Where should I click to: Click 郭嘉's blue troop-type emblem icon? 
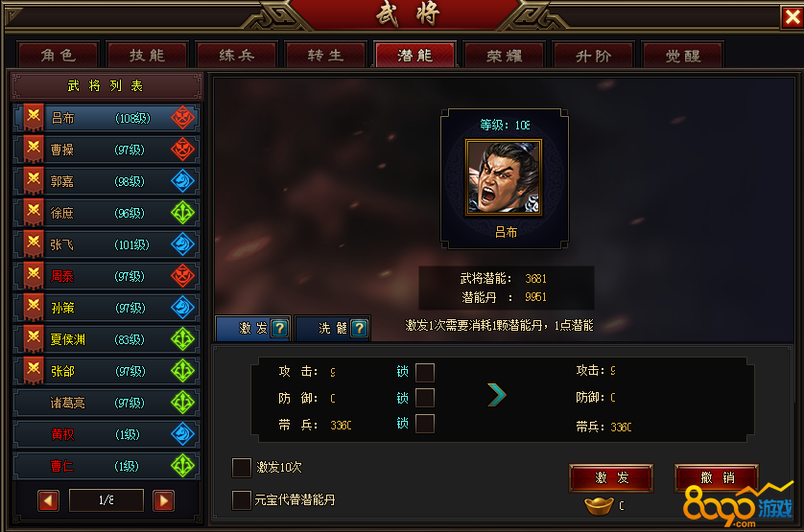click(x=182, y=181)
